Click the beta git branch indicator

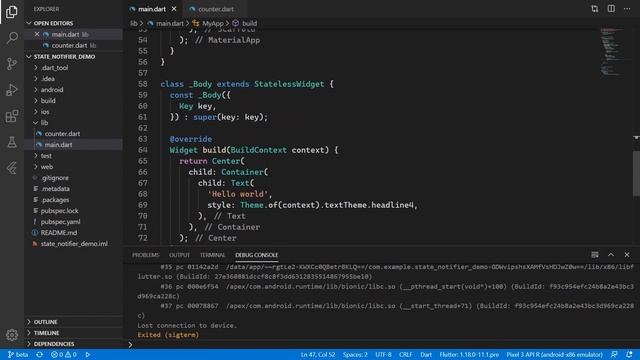point(18,355)
